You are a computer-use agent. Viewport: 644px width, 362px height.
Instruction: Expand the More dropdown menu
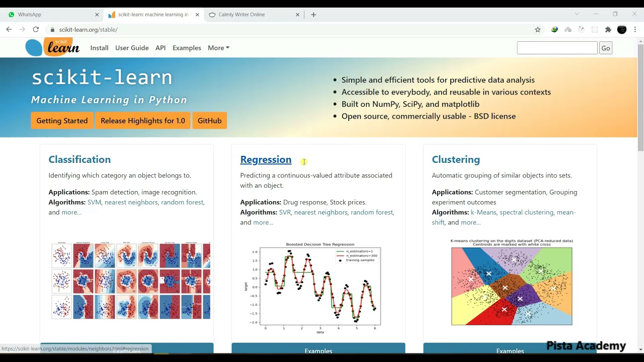click(218, 48)
